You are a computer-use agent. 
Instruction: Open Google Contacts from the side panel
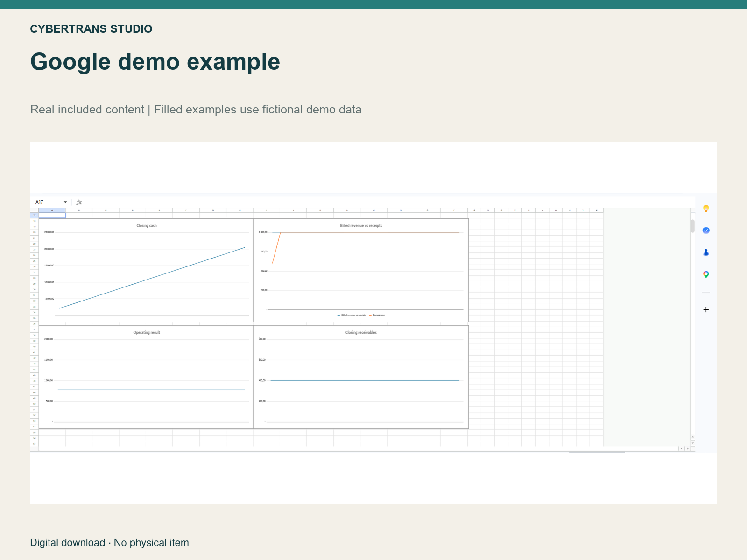[706, 252]
